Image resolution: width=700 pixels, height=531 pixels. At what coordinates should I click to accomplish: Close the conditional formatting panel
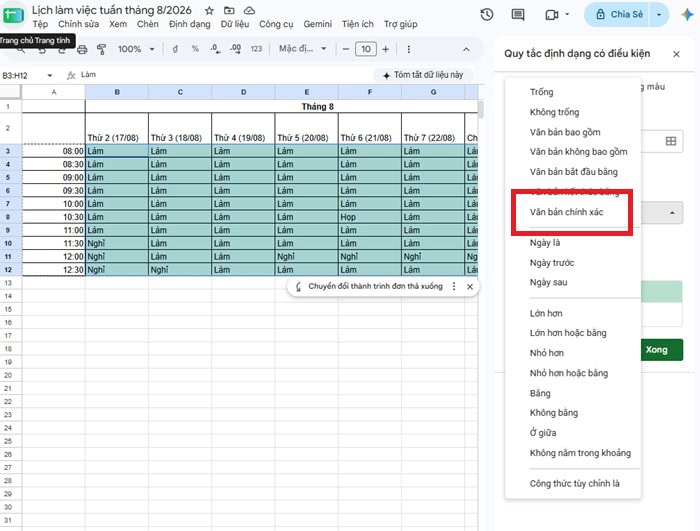676,54
